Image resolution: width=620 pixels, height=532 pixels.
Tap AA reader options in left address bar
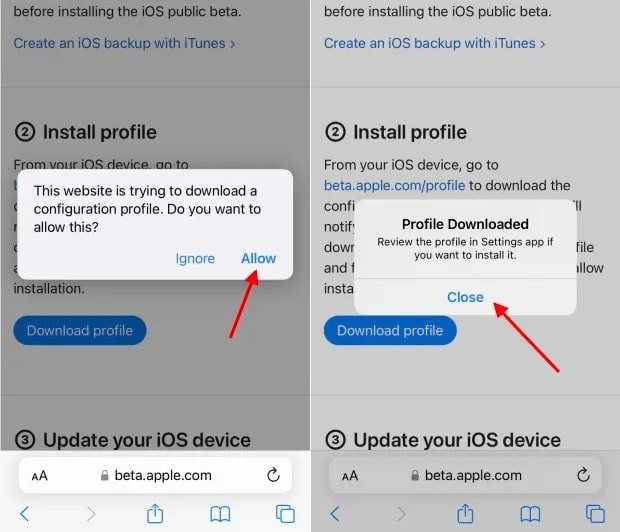(x=40, y=475)
